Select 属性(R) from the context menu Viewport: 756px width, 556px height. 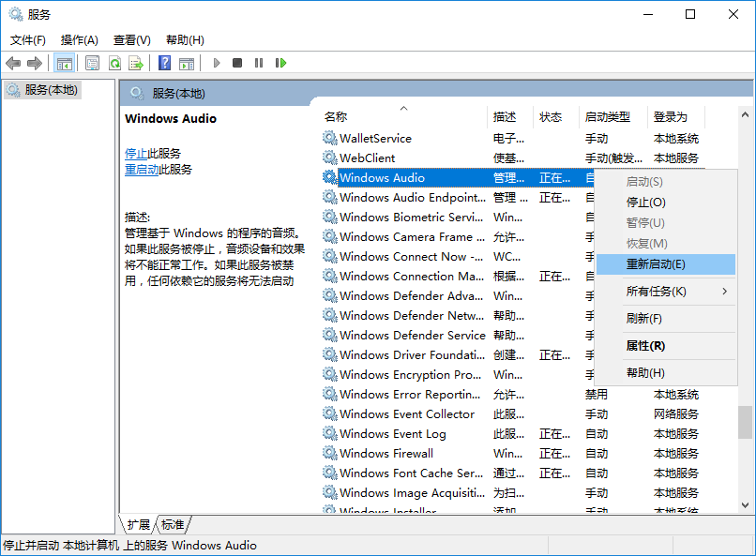[x=644, y=346]
